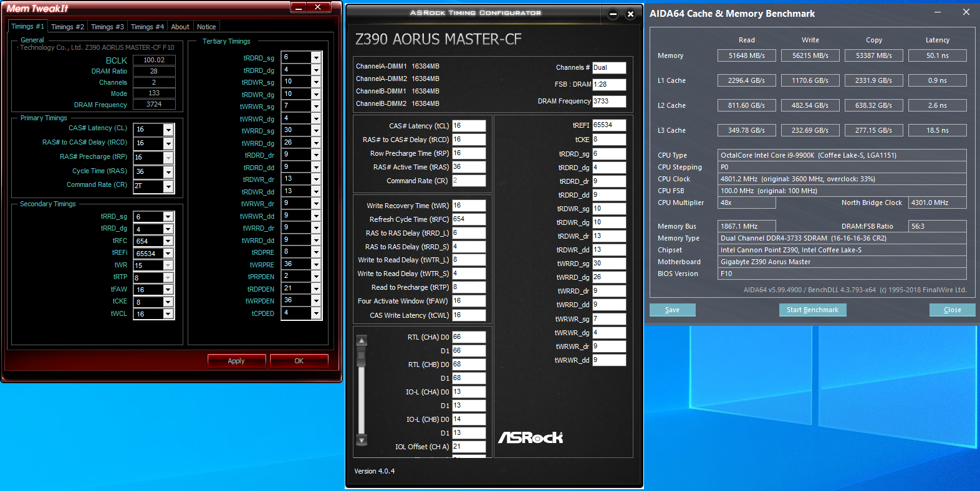Click the ChannelA-DIMM1 16384MB entry
This screenshot has width=980, height=491.
click(x=398, y=66)
